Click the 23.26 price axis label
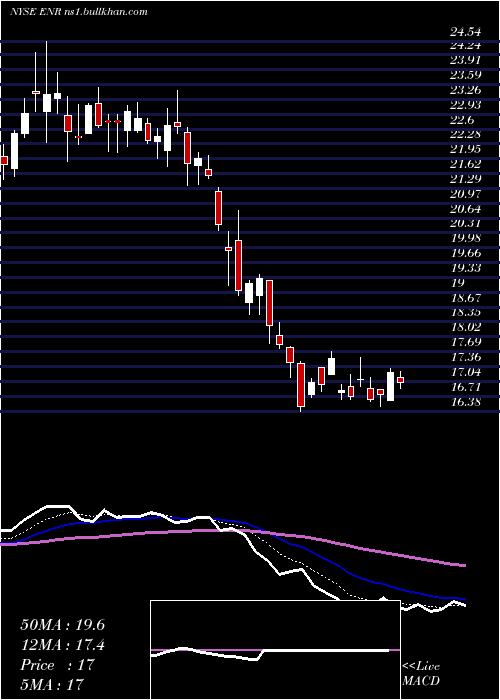500x700 pixels. [x=466, y=90]
